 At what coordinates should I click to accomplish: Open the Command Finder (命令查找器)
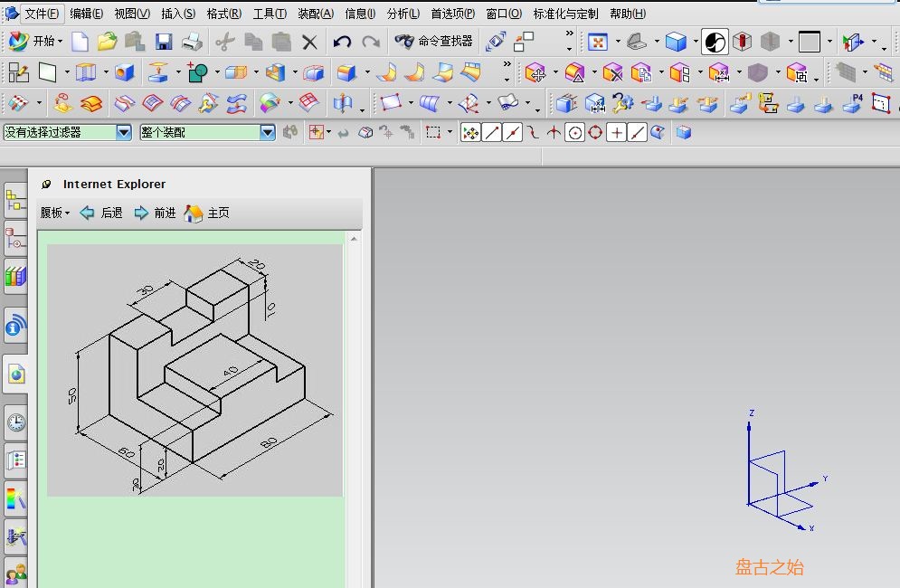point(434,42)
